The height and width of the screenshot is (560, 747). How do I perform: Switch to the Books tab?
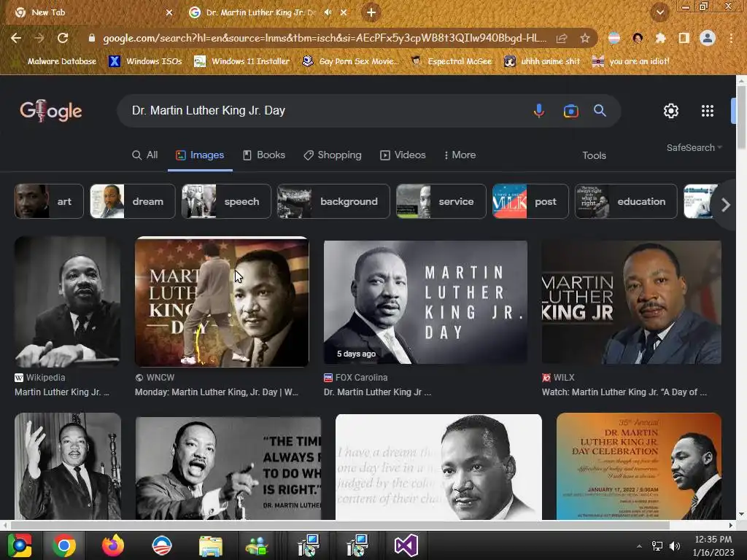pyautogui.click(x=264, y=155)
